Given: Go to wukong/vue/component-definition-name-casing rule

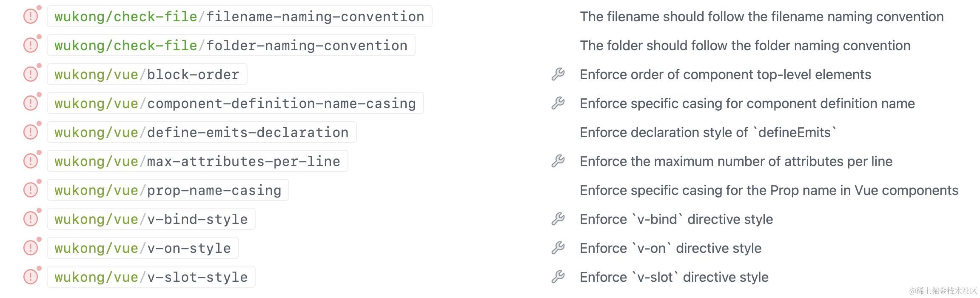Looking at the screenshot, I should pyautogui.click(x=235, y=103).
